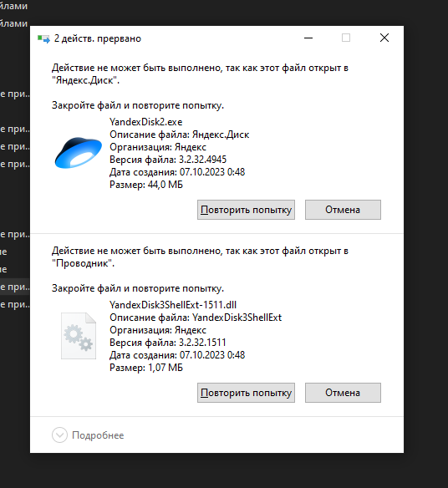Image resolution: width=448 pixels, height=488 pixels.
Task: Click the file version 3.2.32.4945 line
Action: point(168,160)
